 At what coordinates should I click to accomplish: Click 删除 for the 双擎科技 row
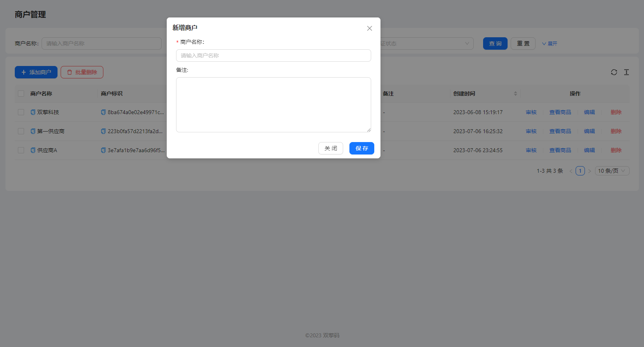point(616,112)
